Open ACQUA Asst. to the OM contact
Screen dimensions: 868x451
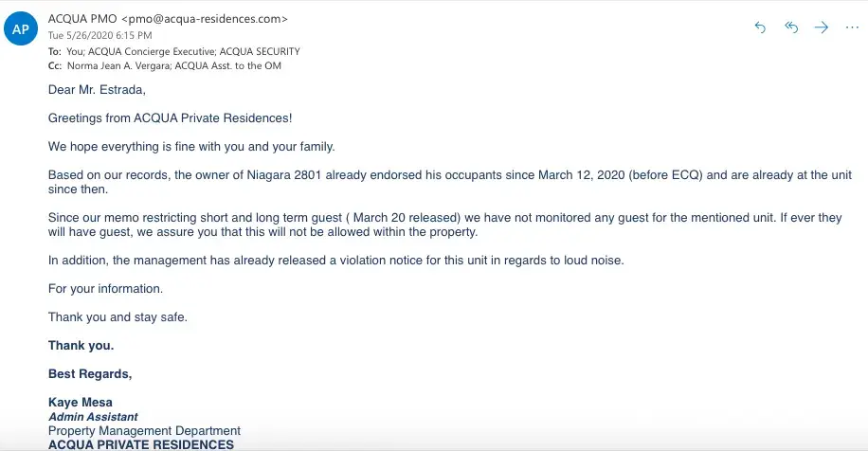point(231,65)
